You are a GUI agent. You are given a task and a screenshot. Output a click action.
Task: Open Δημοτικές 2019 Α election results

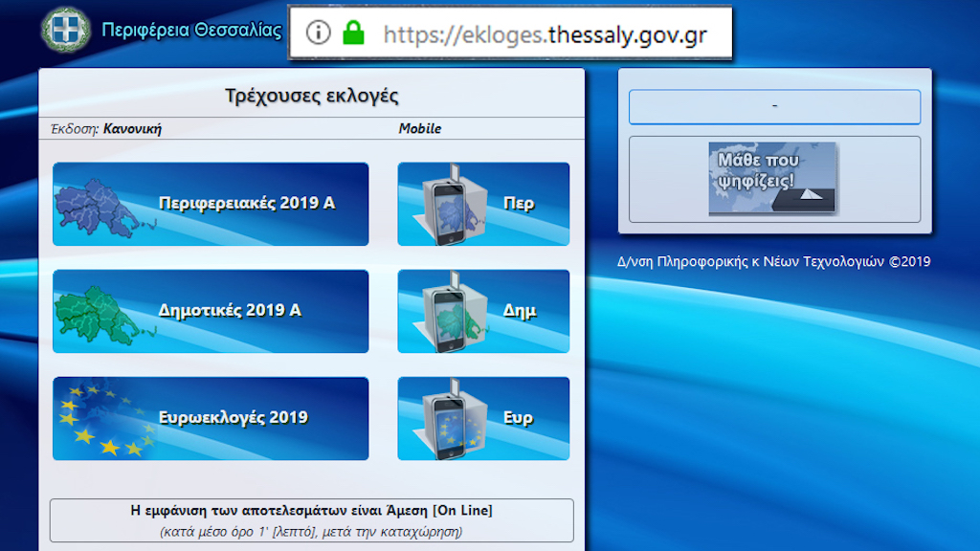coord(211,311)
